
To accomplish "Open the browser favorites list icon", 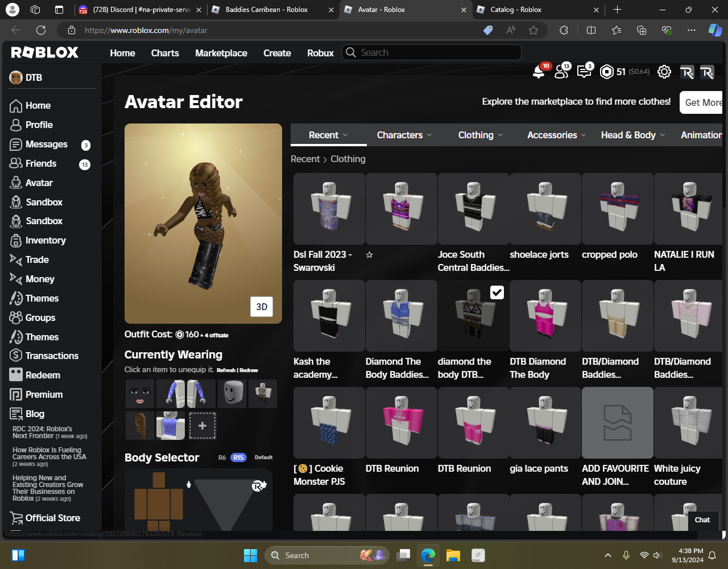I will pyautogui.click(x=617, y=31).
